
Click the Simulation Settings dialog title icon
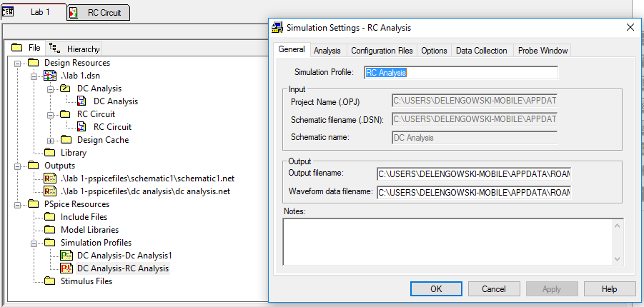(277, 28)
